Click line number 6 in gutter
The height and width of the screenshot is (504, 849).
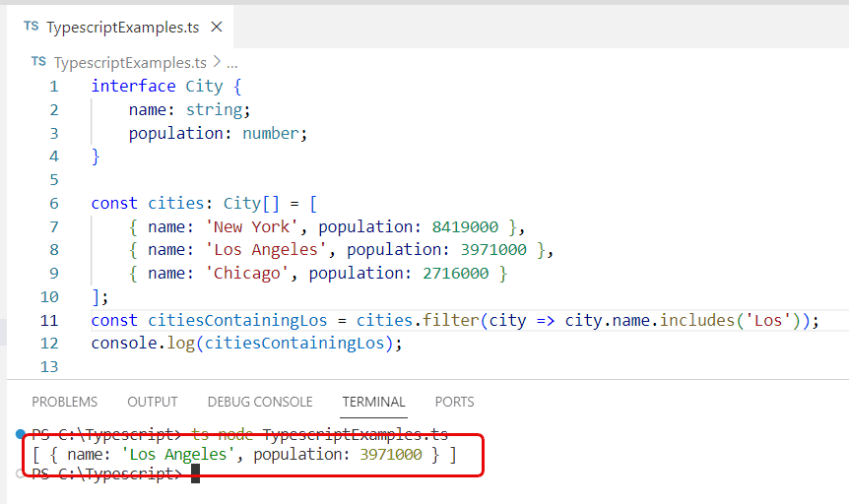tap(53, 204)
